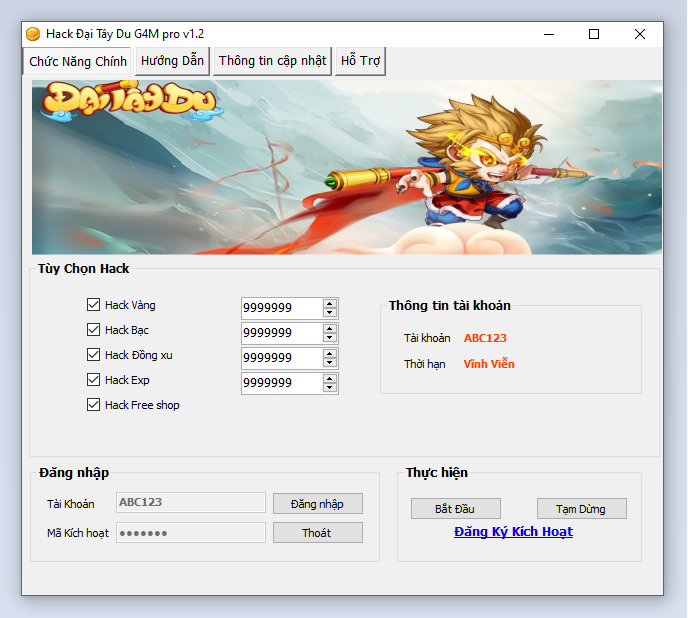
Task: Toggle the Hack Vàng checkbox
Action: pyautogui.click(x=94, y=305)
